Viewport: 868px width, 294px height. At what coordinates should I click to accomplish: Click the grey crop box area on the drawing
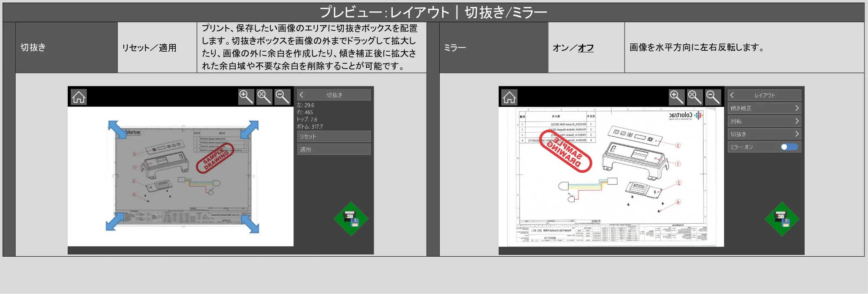183,176
